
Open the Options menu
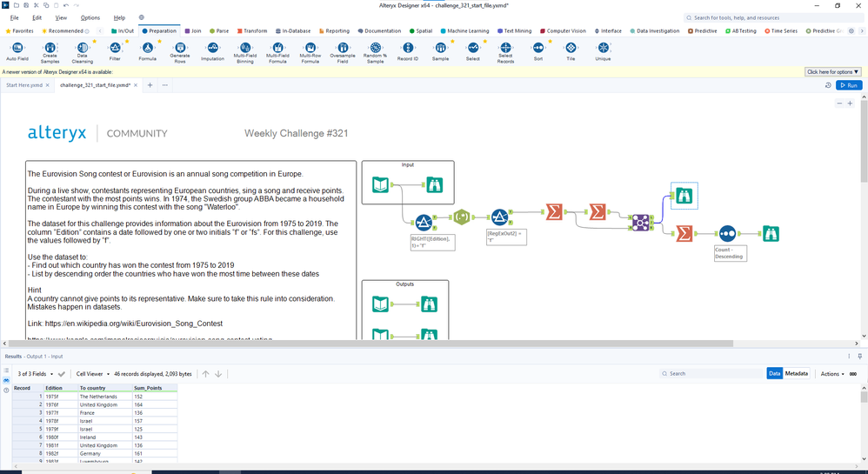(90, 17)
